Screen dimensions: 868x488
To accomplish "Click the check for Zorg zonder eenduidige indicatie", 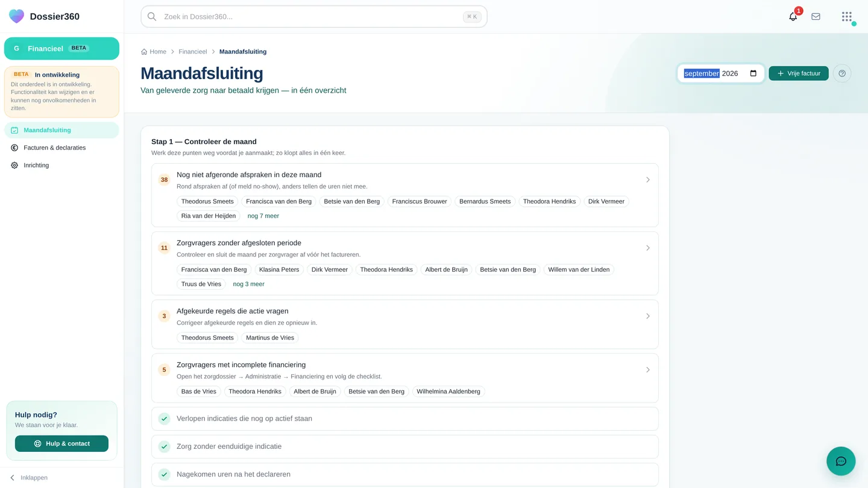I will point(164,446).
